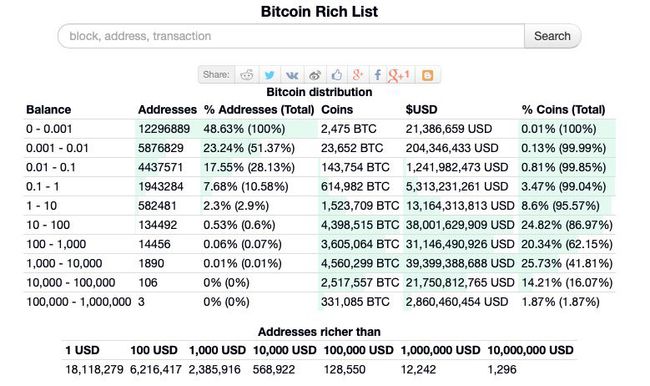
Task: Share via Google Plus icon
Action: tap(358, 75)
